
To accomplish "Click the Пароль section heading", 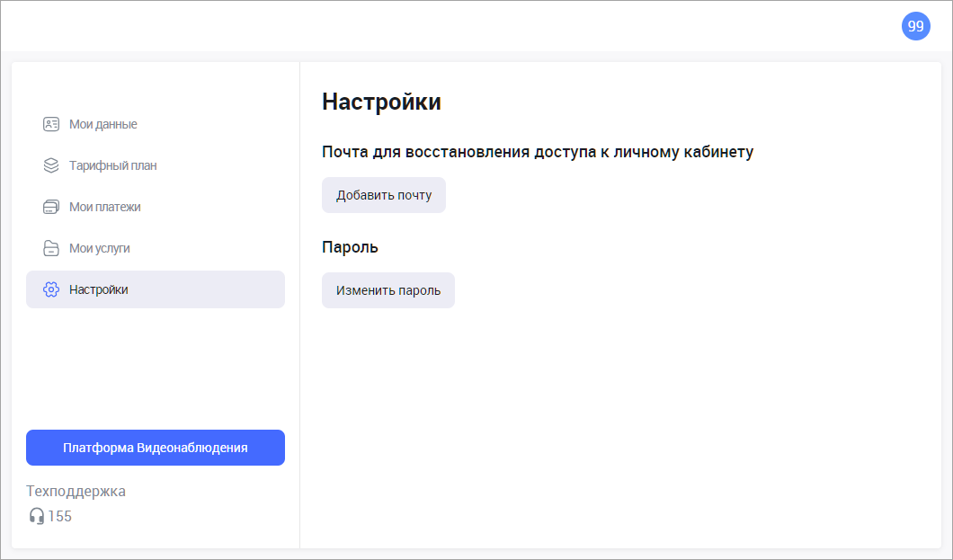I will pos(350,247).
